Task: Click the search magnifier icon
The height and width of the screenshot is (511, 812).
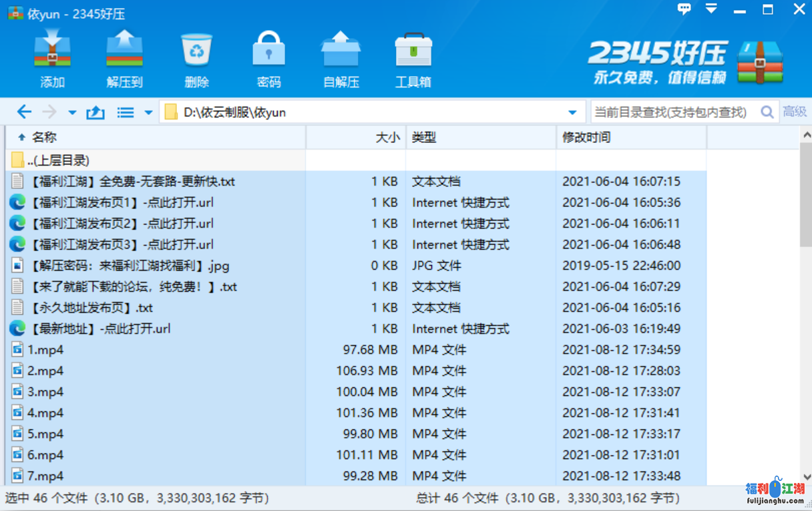Action: click(767, 112)
